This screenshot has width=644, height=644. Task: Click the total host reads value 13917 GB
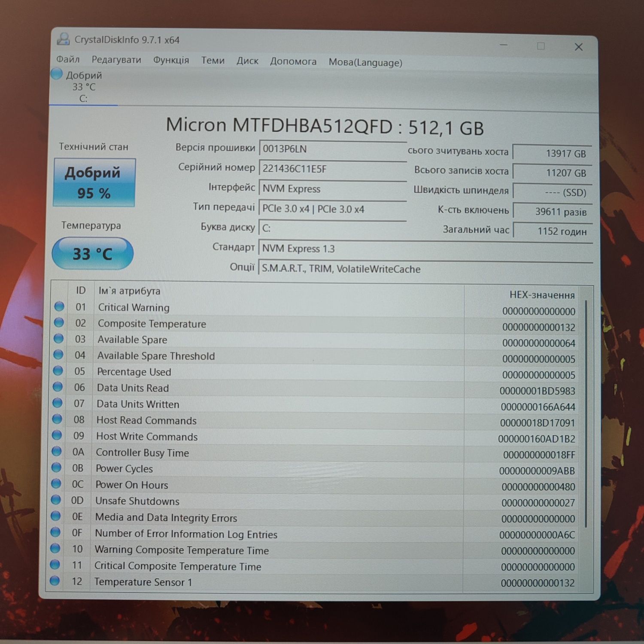click(553, 153)
